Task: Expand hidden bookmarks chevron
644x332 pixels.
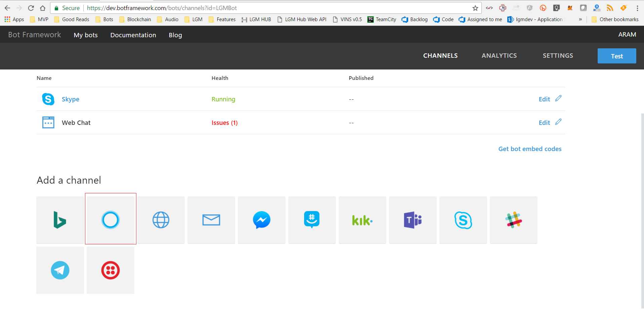Action: [580, 19]
